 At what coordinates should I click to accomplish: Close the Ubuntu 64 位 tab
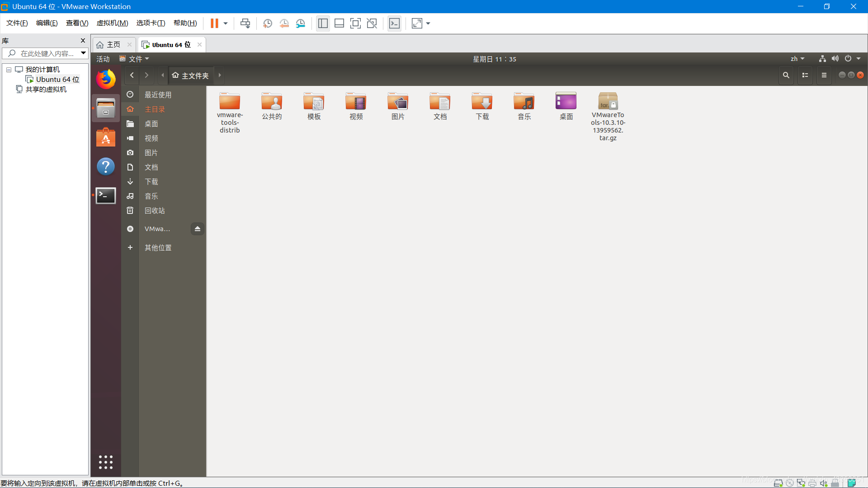pyautogui.click(x=199, y=44)
